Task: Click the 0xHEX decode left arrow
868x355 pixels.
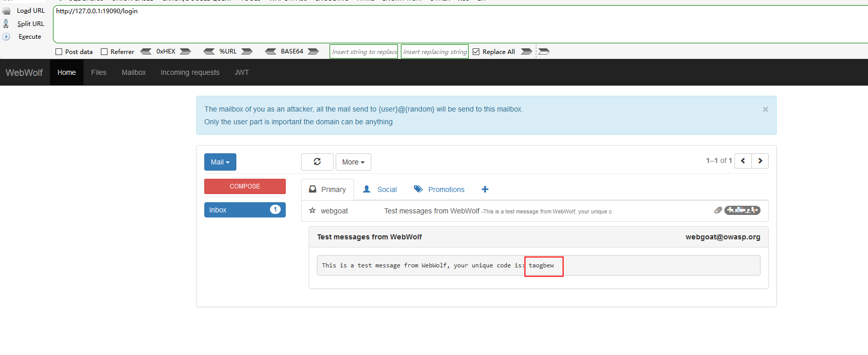Action: click(x=146, y=51)
